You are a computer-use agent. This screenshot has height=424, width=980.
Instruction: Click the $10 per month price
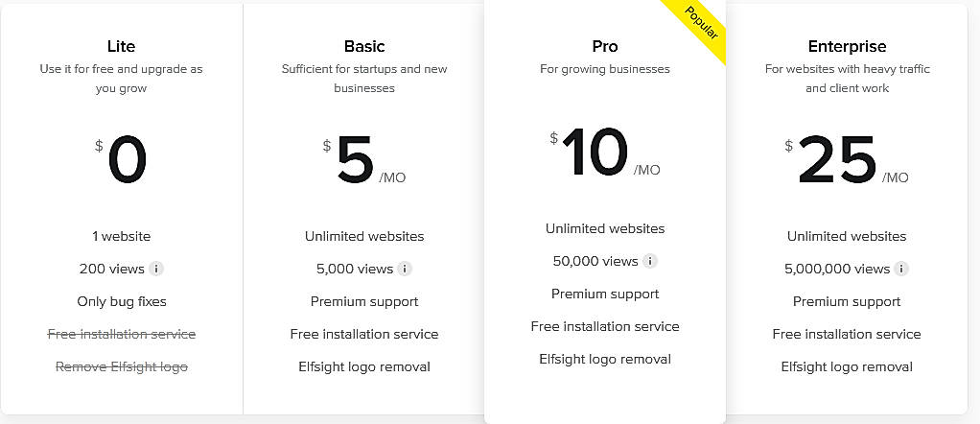[x=595, y=153]
